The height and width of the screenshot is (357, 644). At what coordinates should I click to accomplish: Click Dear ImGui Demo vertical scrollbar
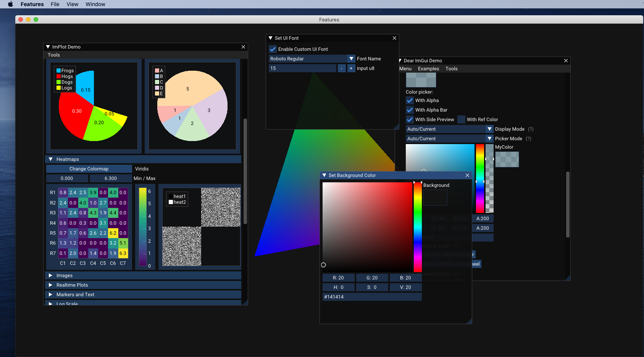point(568,204)
